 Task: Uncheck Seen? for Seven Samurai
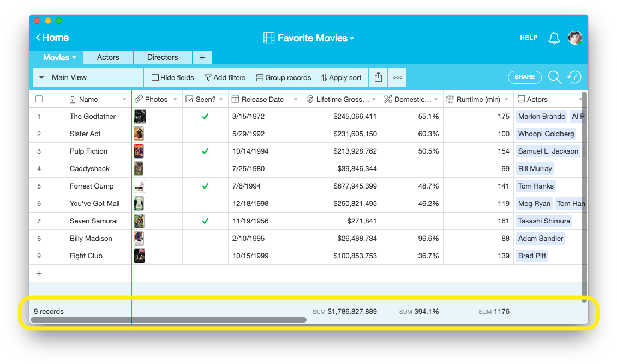(x=206, y=221)
